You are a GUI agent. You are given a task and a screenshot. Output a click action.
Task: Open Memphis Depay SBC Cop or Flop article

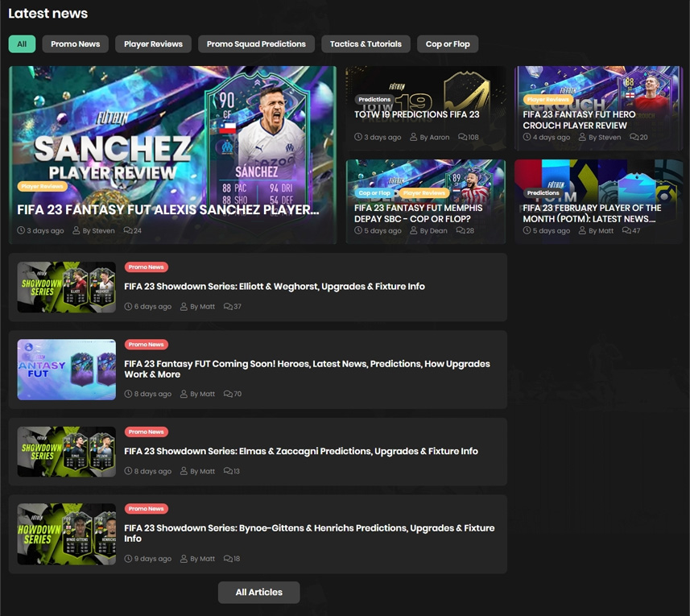point(418,213)
